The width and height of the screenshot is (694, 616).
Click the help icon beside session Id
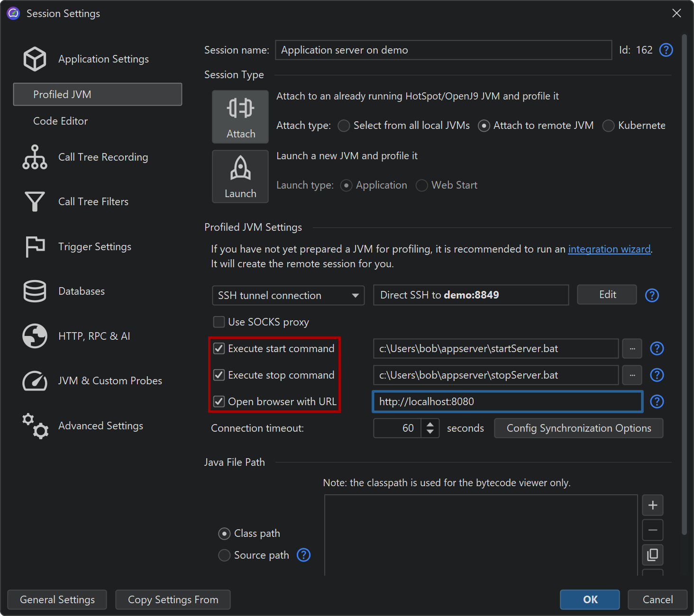point(666,50)
